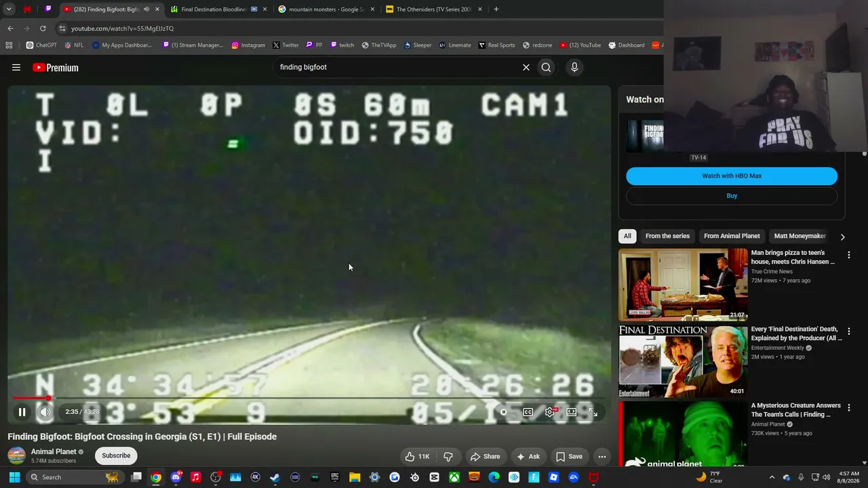The image size is (868, 488).
Task: Click the Buy button
Action: 732,195
